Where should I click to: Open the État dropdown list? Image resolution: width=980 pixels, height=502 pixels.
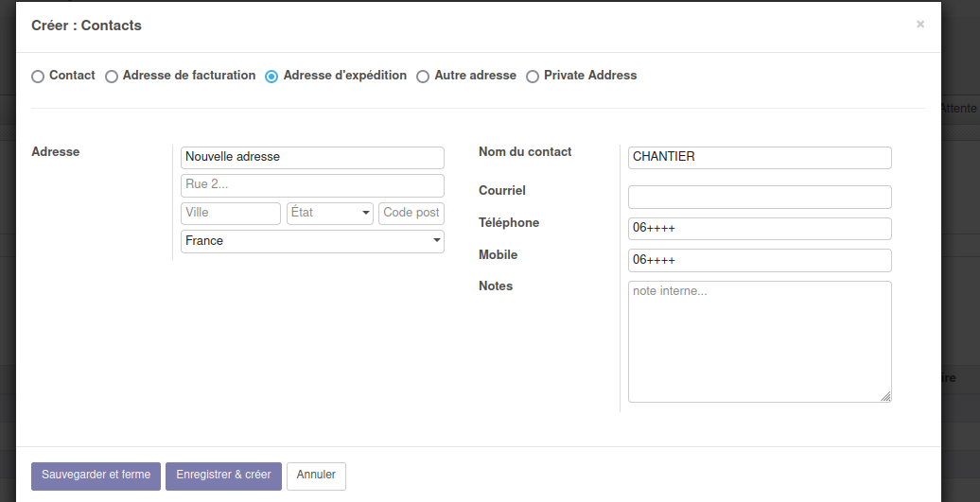click(329, 214)
